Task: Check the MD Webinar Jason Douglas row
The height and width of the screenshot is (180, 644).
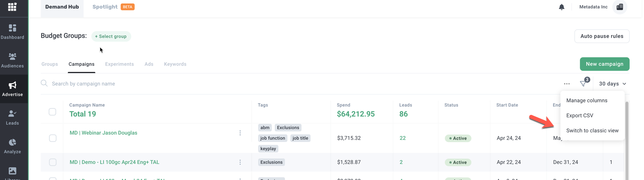Action: pyautogui.click(x=53, y=138)
